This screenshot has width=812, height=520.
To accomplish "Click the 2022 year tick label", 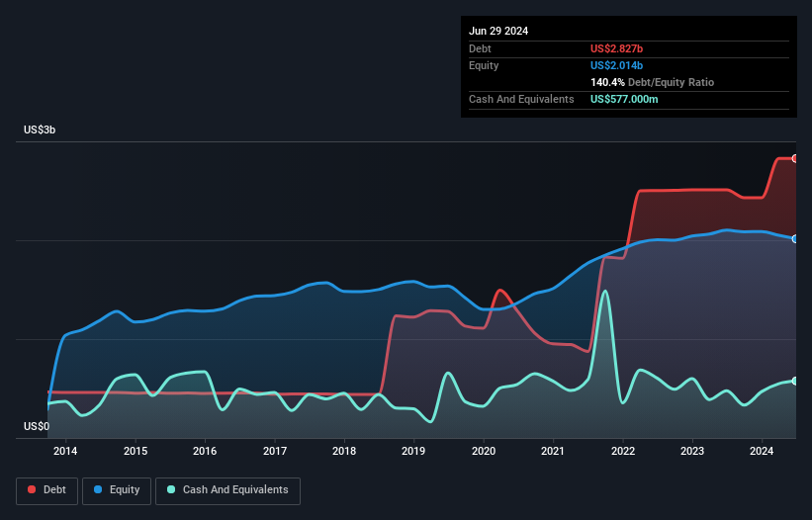I will [x=623, y=452].
